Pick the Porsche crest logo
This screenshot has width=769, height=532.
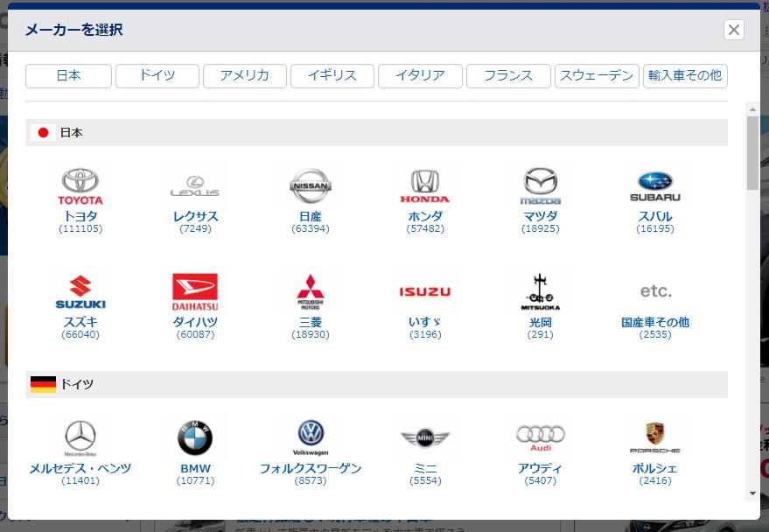tap(655, 437)
